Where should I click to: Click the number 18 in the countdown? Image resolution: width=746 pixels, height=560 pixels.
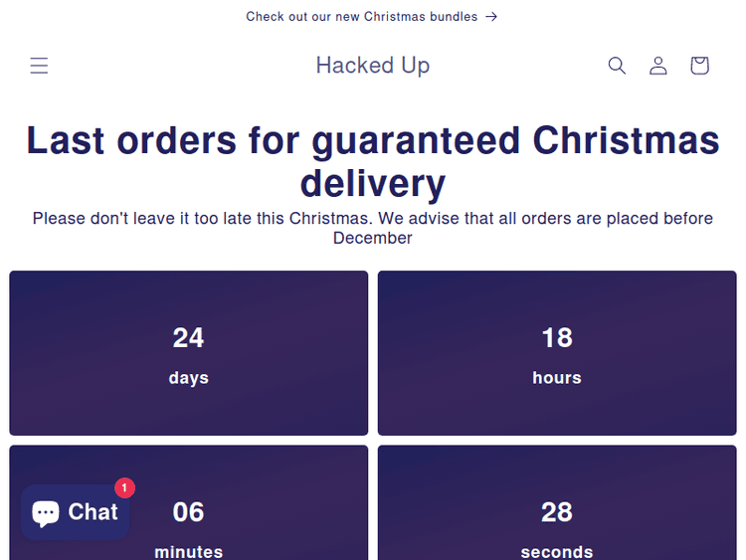(x=557, y=338)
